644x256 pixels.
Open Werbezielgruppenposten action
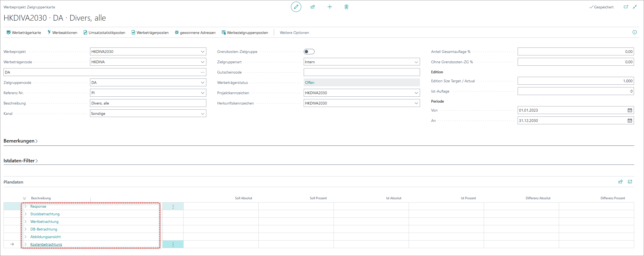(x=245, y=33)
